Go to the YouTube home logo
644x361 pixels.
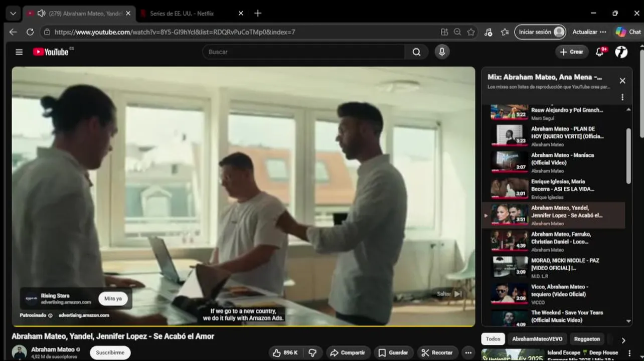(x=51, y=52)
